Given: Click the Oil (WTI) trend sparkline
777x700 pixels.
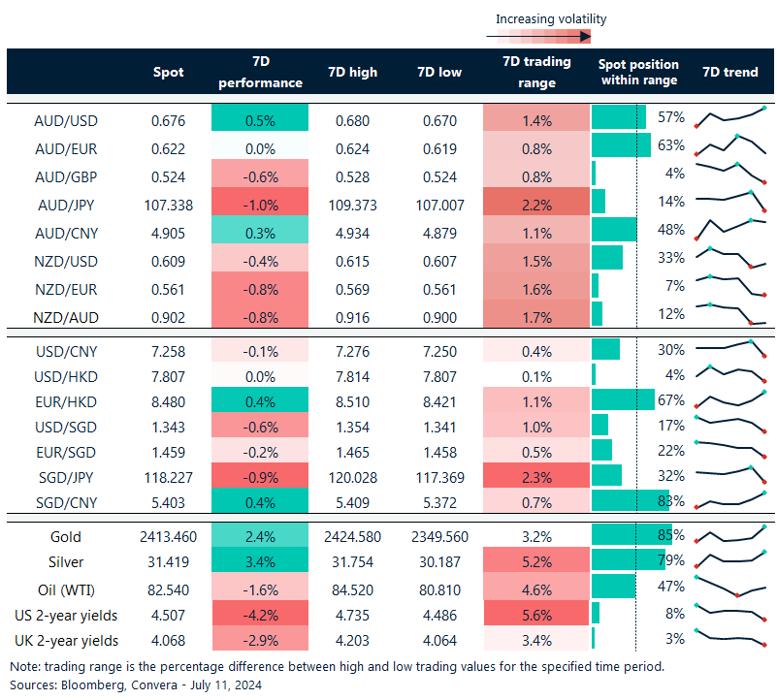Looking at the screenshot, I should [x=730, y=587].
